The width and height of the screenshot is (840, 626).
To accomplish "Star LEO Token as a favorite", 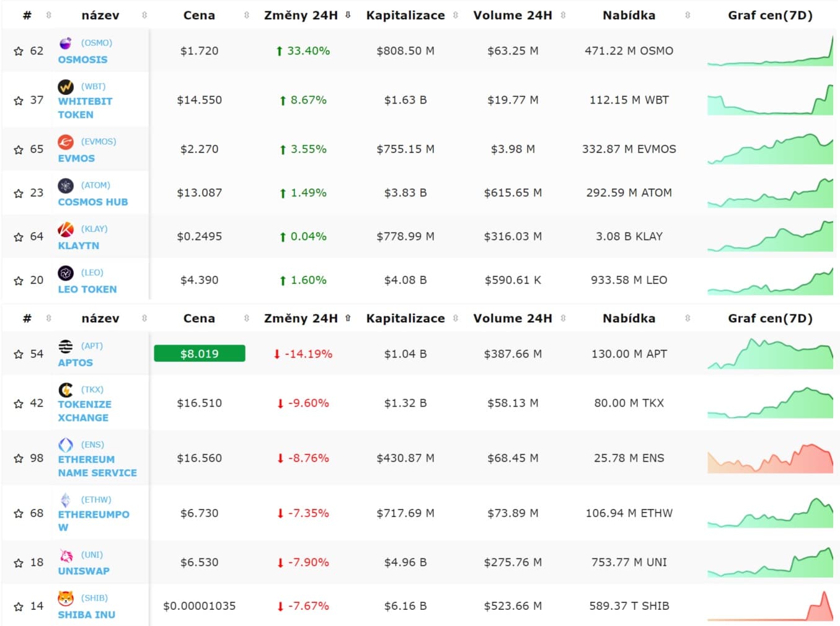I will click(19, 281).
